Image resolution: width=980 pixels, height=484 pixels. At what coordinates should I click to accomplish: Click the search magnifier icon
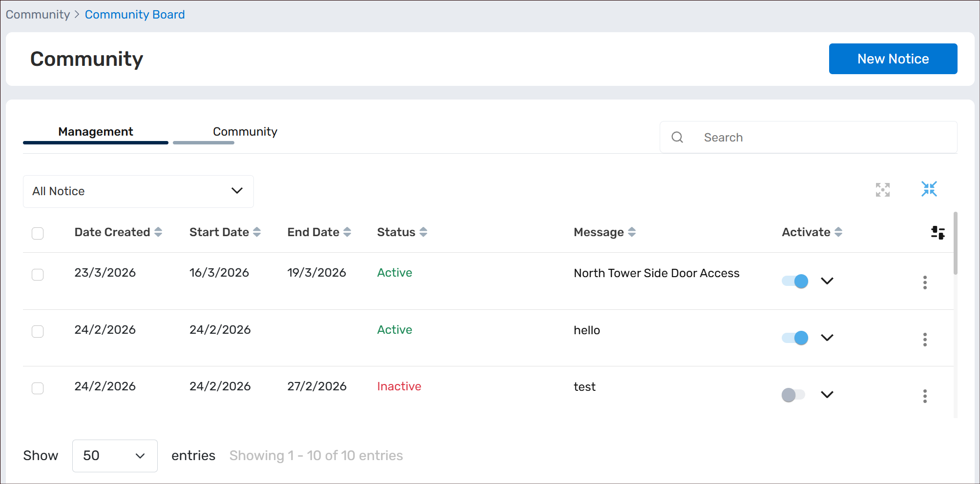(677, 138)
